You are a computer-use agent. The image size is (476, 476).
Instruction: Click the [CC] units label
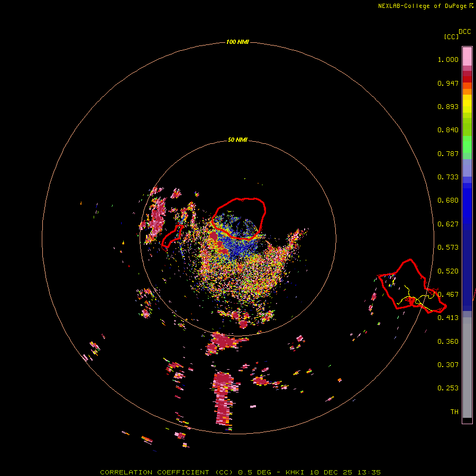tap(451, 36)
